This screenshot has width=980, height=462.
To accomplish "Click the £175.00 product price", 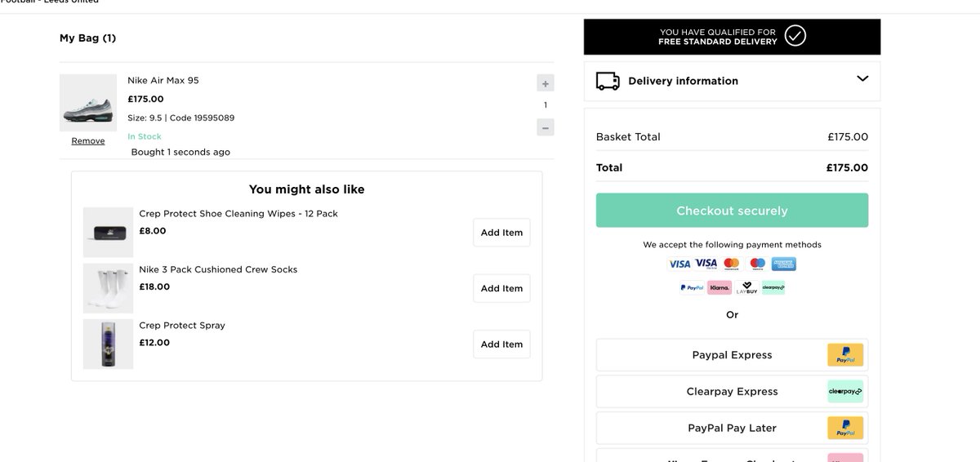I will pos(145,99).
